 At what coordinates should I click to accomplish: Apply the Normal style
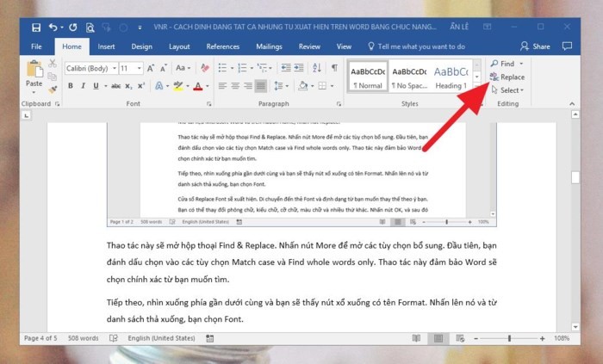368,77
